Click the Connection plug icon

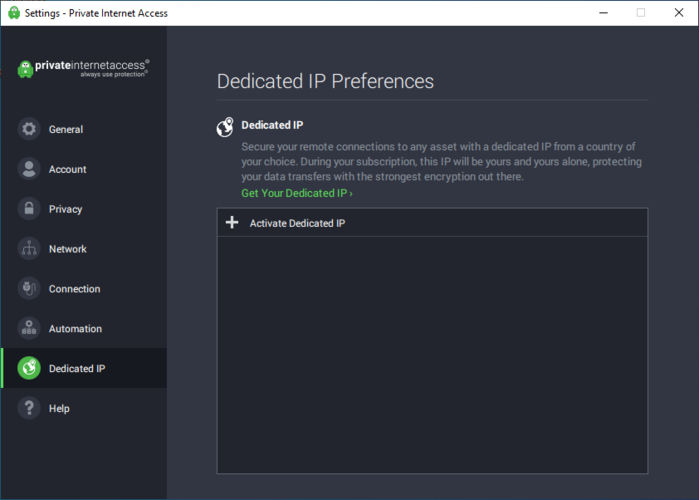click(x=29, y=288)
